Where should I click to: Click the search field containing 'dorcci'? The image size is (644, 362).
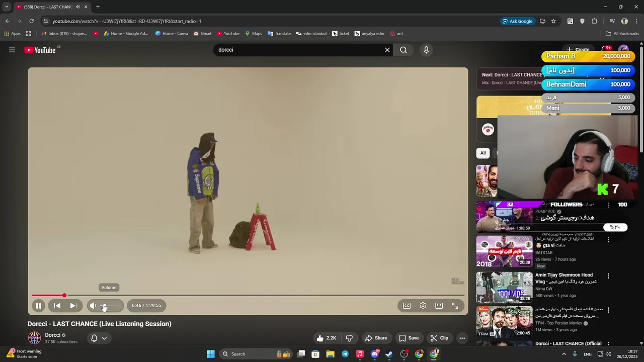[x=299, y=50]
